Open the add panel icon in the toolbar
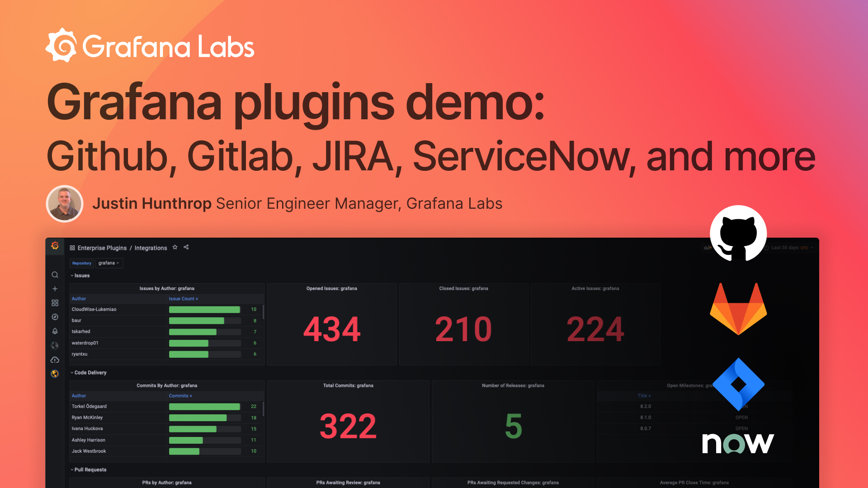 pyautogui.click(x=708, y=248)
